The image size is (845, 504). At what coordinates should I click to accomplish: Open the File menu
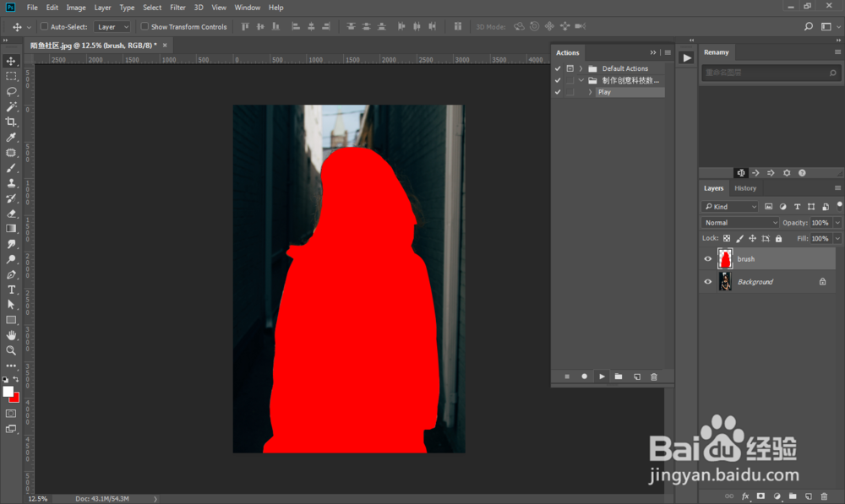pyautogui.click(x=32, y=8)
